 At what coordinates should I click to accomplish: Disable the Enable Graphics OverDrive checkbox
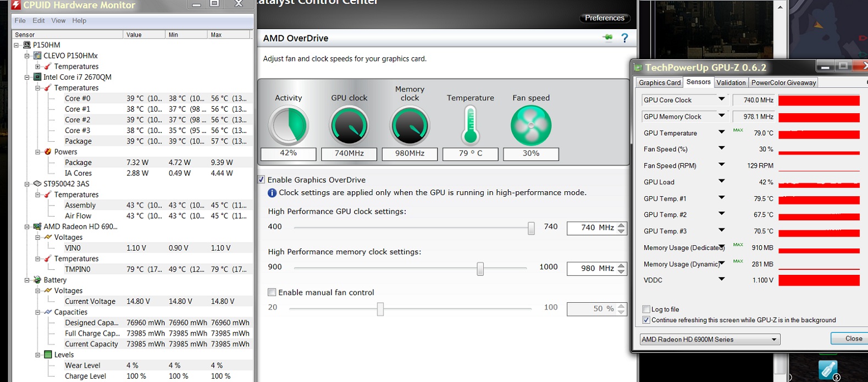[x=262, y=180]
